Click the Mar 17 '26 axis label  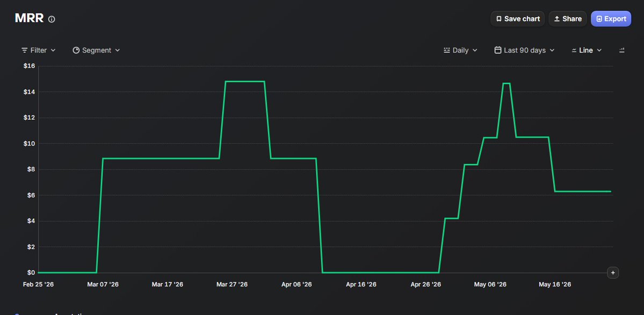pyautogui.click(x=167, y=284)
